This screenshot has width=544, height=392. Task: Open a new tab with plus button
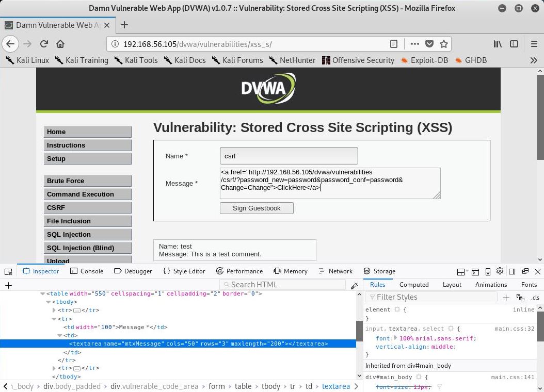124,25
